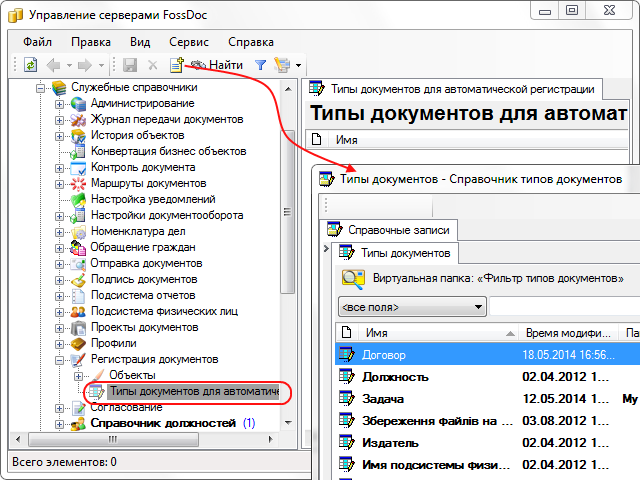
Task: Select the Конвертация бизнес объектов icon
Action: (78, 151)
